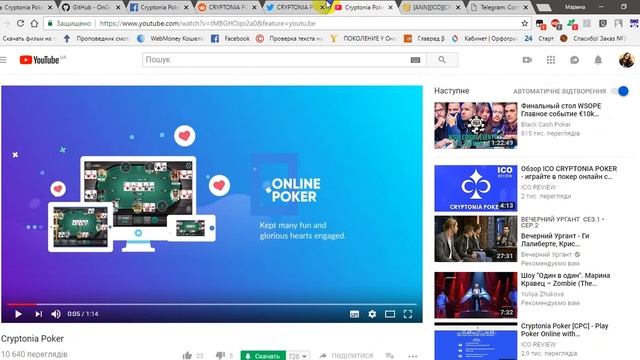This screenshot has width=640, height=360.
Task: Open Cryptonia Poker [CPC] video title
Action: pyautogui.click(x=564, y=330)
